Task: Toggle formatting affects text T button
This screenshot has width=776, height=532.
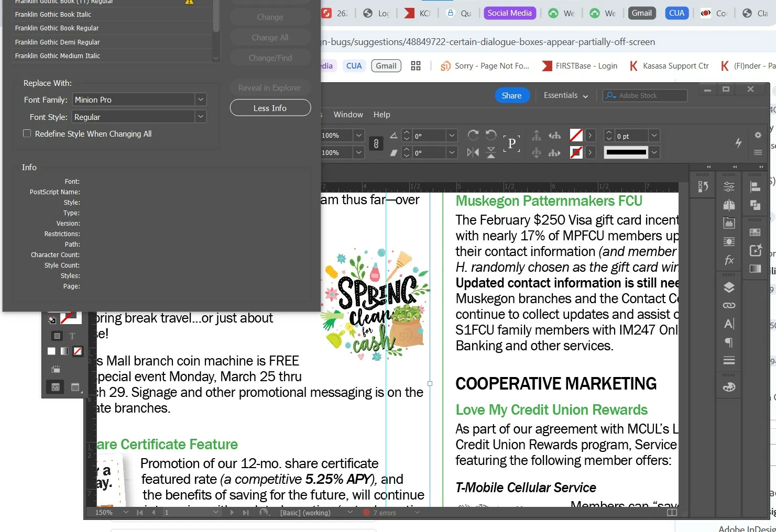Action: click(72, 336)
